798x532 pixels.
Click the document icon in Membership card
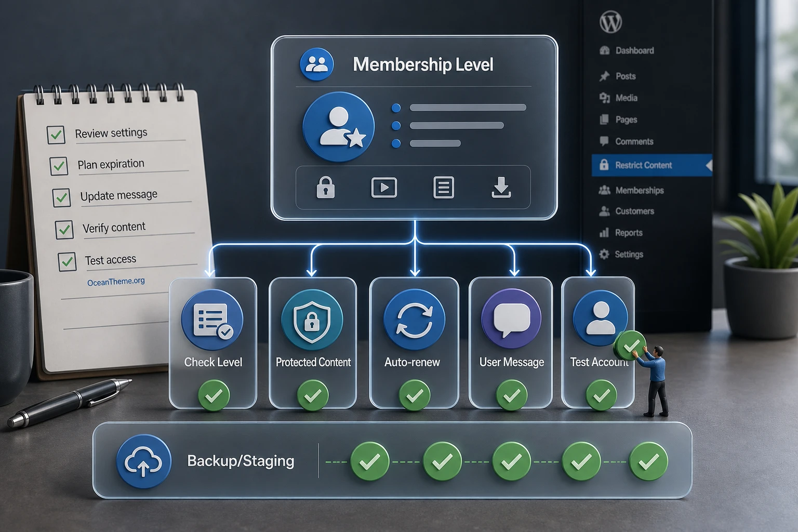tap(444, 188)
